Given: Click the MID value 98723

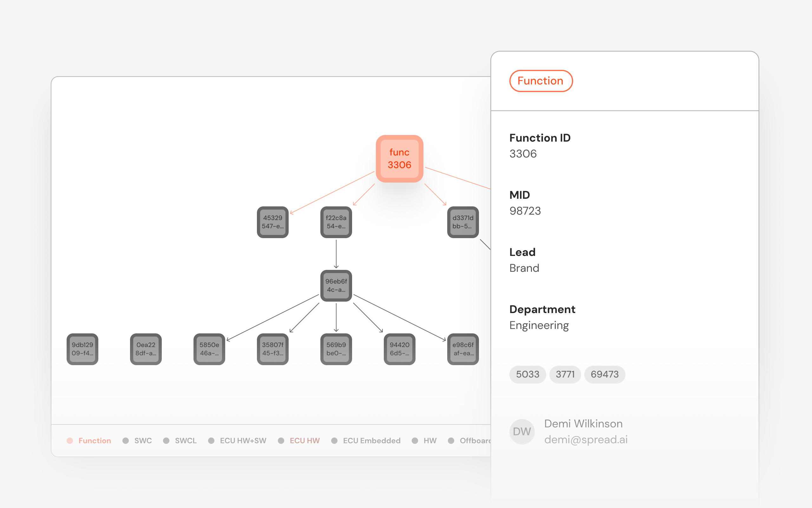Looking at the screenshot, I should 525,211.
